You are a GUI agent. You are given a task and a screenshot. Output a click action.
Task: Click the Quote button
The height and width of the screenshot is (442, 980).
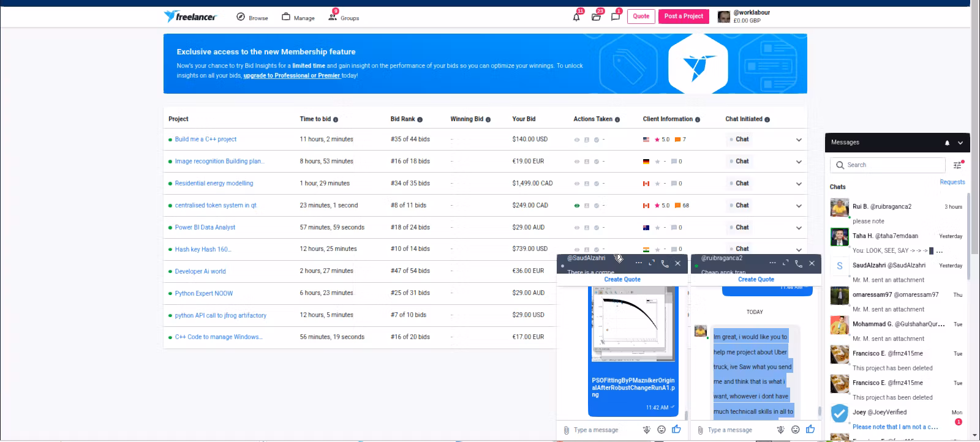tap(641, 17)
